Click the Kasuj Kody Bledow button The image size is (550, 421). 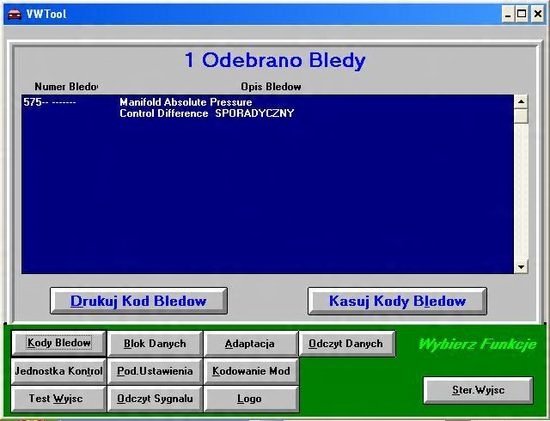[x=397, y=301]
